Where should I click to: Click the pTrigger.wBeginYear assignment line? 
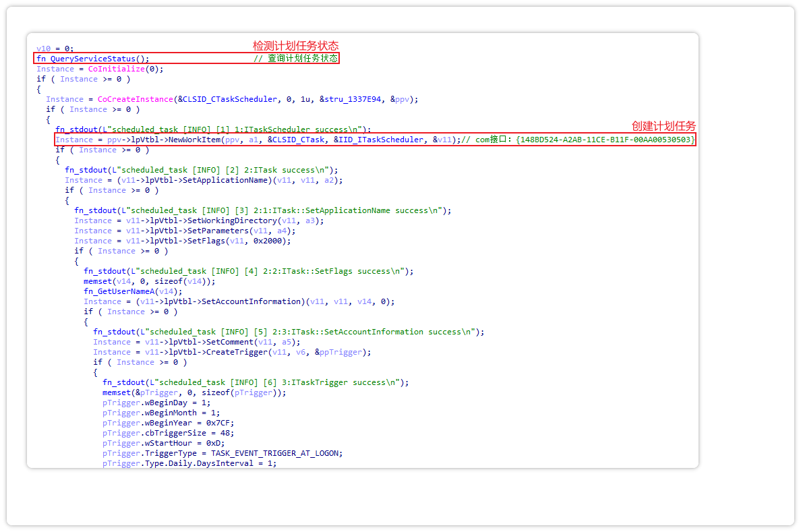click(163, 423)
